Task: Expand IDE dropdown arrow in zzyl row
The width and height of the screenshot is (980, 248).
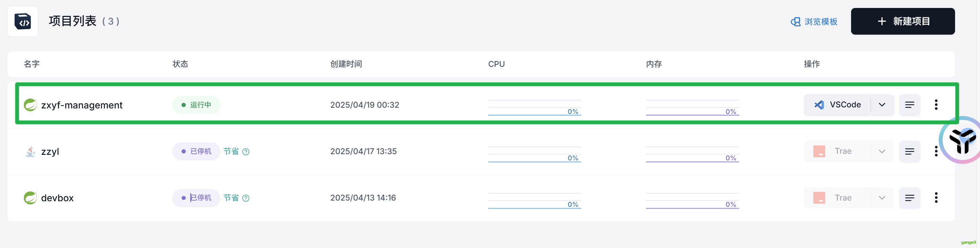Action: pyautogui.click(x=882, y=151)
